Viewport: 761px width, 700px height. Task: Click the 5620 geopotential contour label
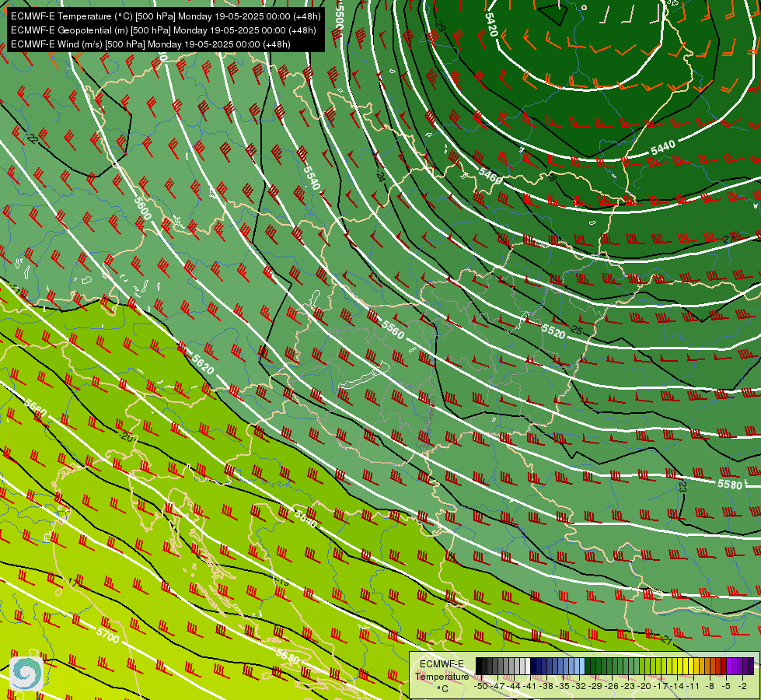coord(203,364)
